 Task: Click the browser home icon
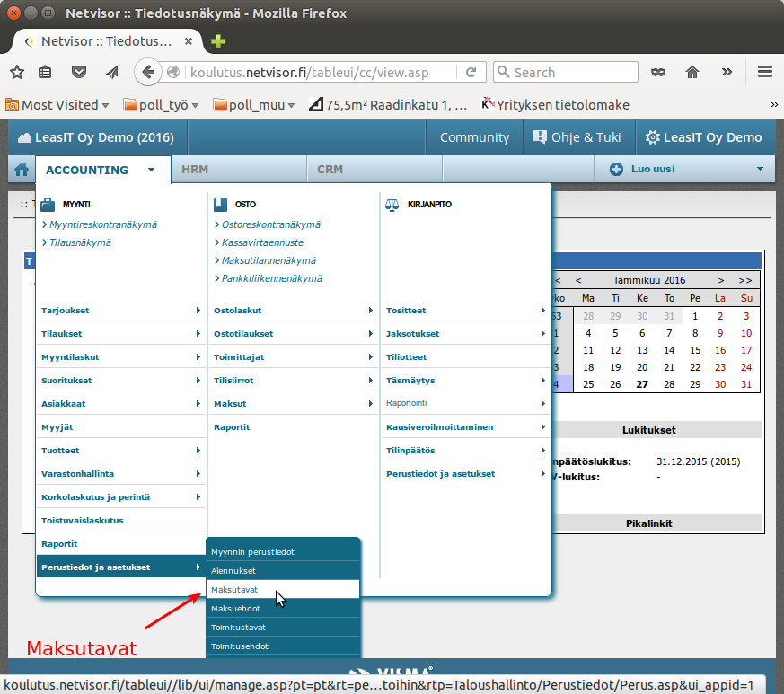click(x=692, y=73)
